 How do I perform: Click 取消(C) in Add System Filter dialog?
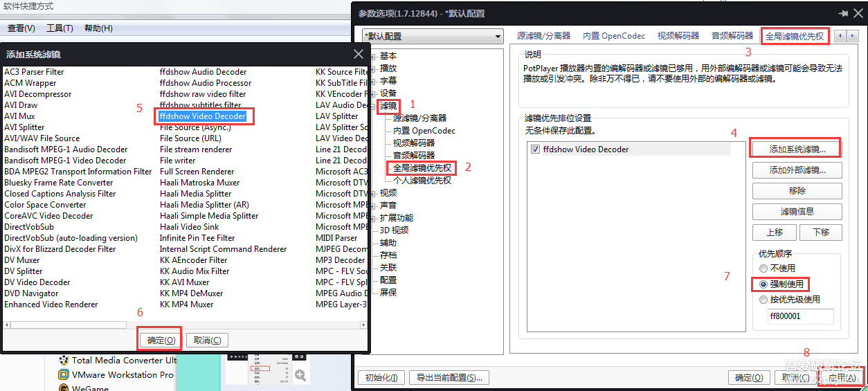pyautogui.click(x=207, y=340)
